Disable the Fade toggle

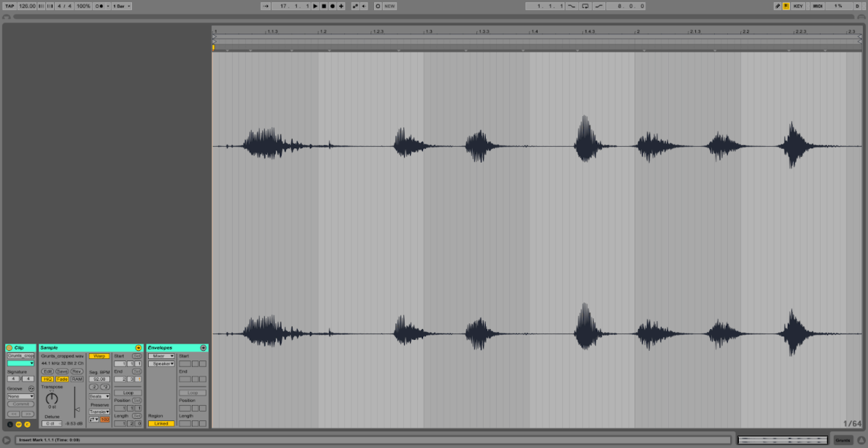[63, 379]
